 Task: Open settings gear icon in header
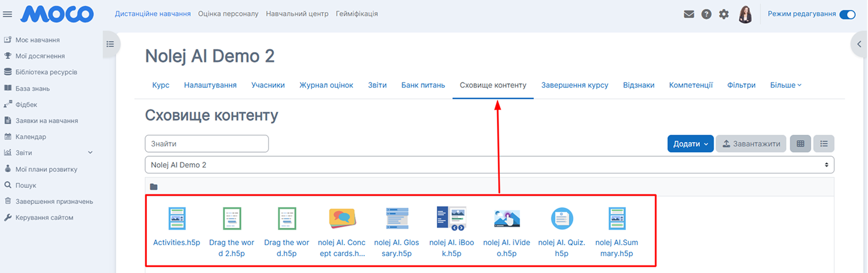(x=724, y=14)
